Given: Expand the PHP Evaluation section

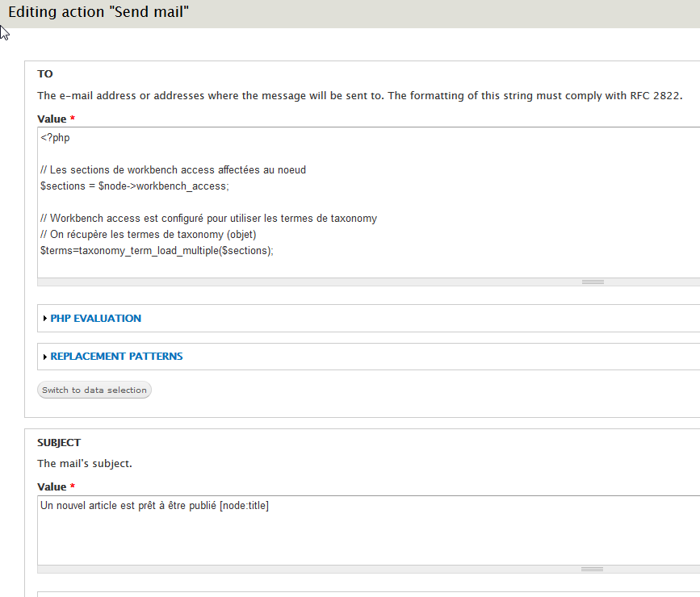Looking at the screenshot, I should pos(95,318).
